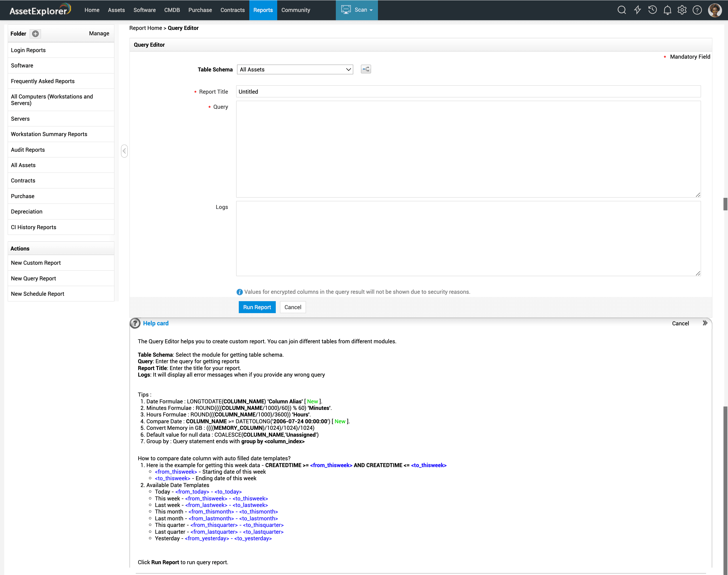Image resolution: width=728 pixels, height=575 pixels.
Task: Open the admin settings gear icon
Action: click(682, 10)
